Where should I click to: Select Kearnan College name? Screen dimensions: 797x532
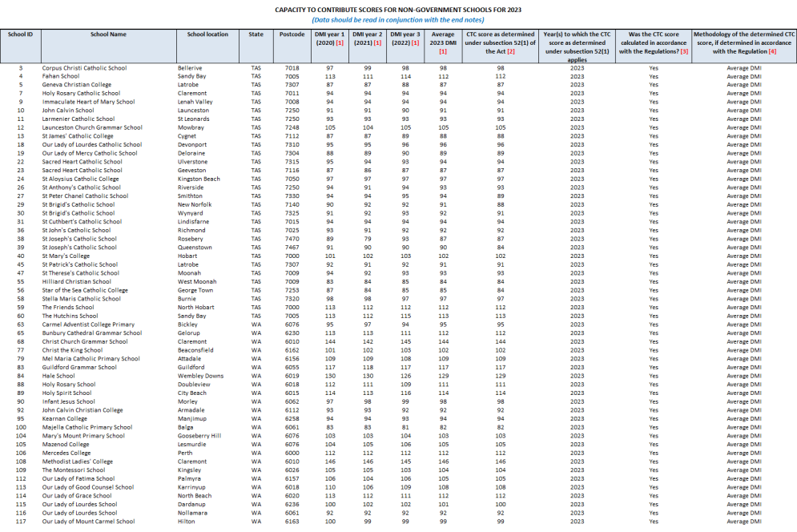tap(64, 418)
